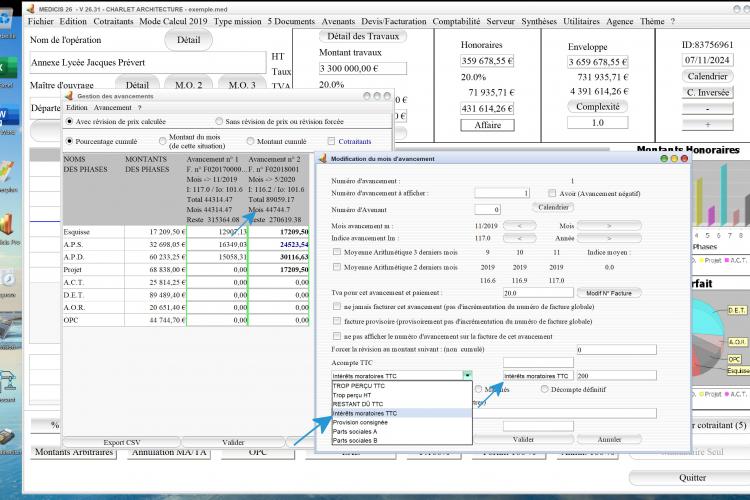Screen dimensions: 750x500
Task: Open the Thème menu
Action: 652,22
